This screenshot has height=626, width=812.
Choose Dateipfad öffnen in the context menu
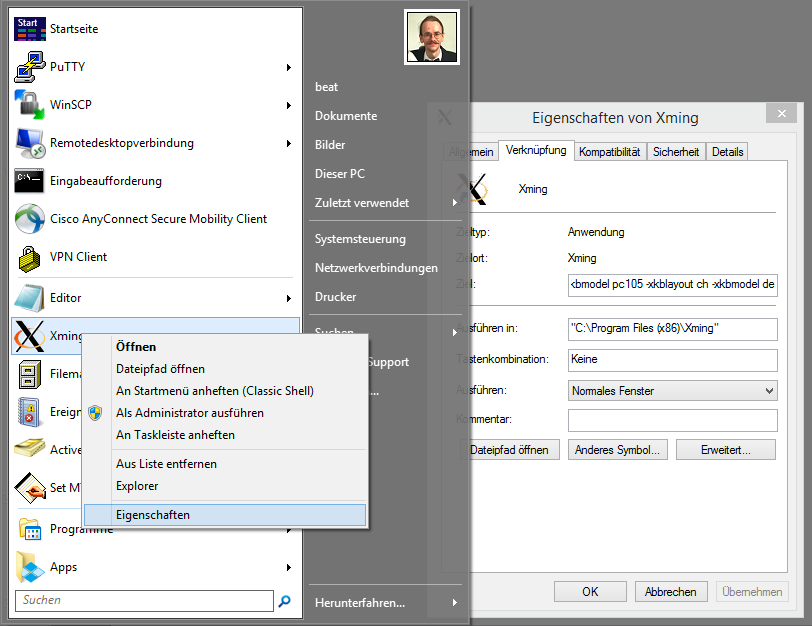pos(225,369)
